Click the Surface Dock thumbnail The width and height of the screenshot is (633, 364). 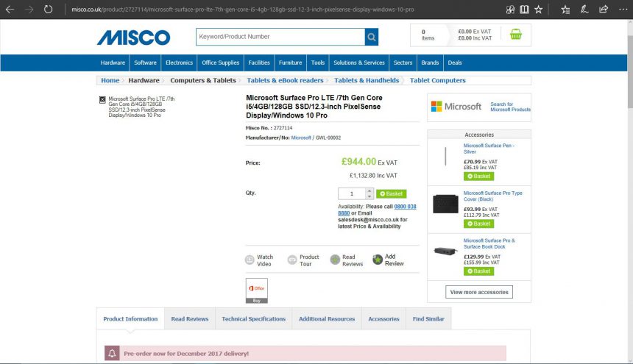(445, 251)
